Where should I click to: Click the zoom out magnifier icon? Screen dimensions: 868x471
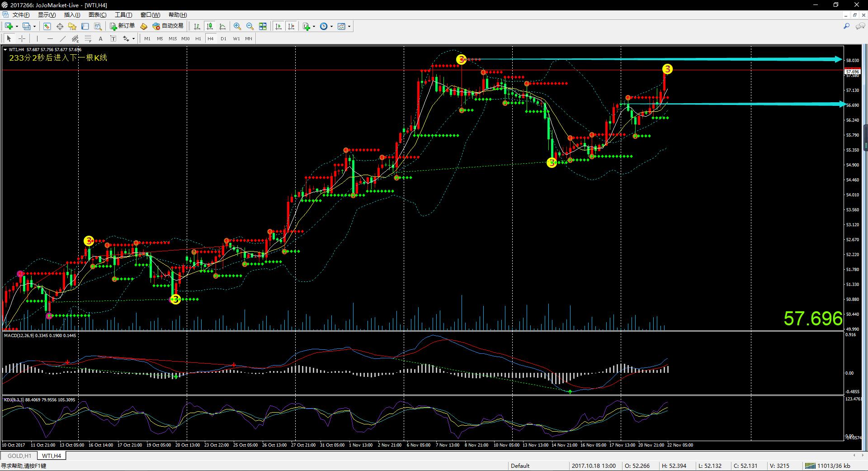point(250,26)
